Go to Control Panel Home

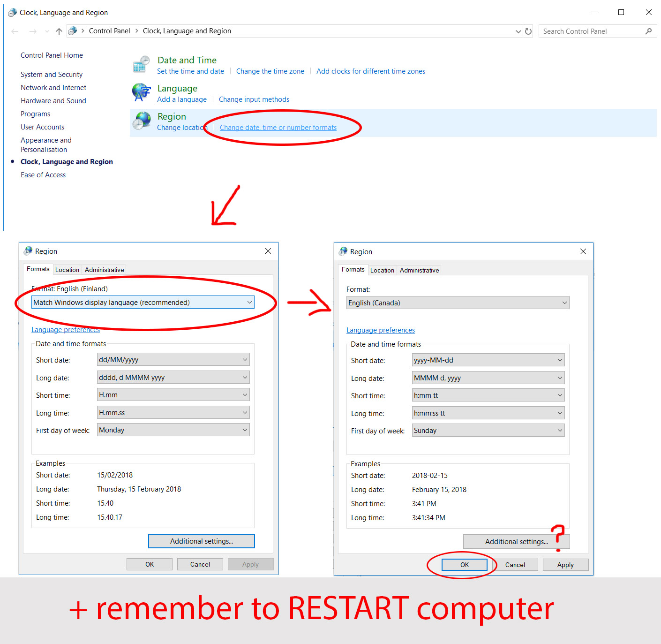tap(52, 55)
